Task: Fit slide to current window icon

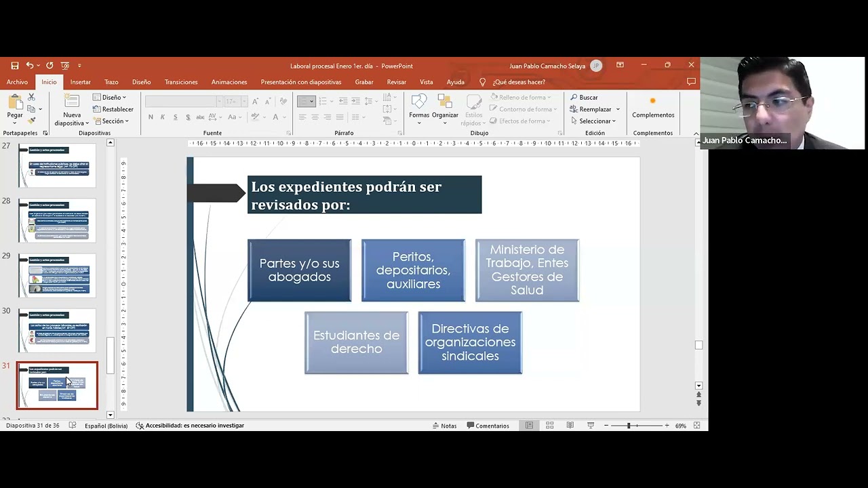Action: 696,426
